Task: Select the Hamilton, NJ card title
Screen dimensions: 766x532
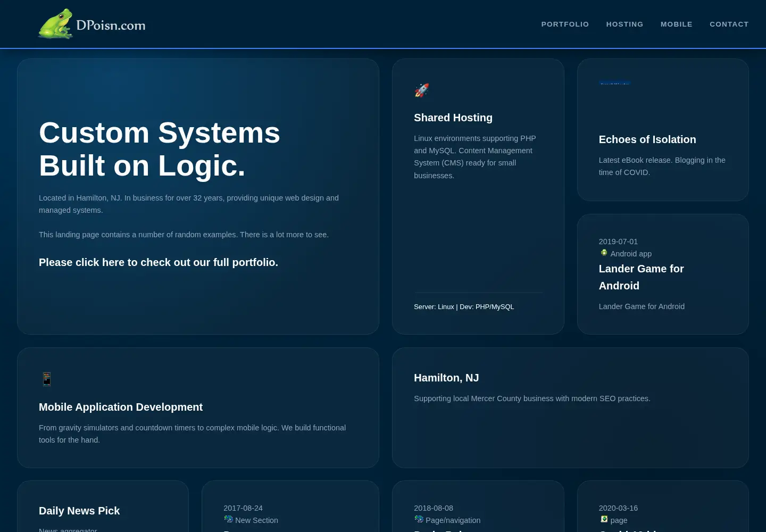Action: 446,378
